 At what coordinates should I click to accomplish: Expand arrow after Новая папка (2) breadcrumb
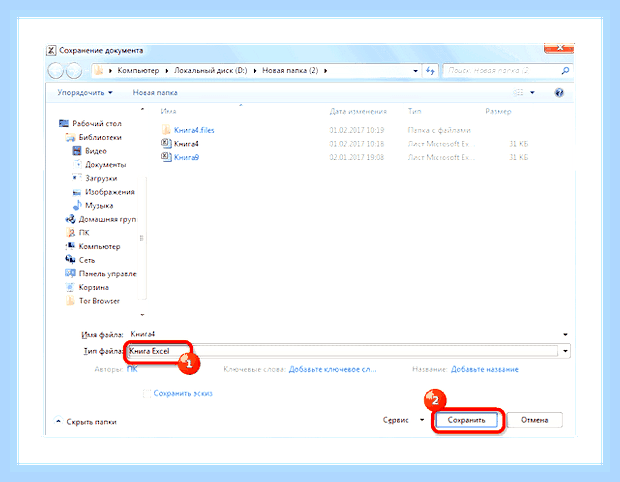325,71
